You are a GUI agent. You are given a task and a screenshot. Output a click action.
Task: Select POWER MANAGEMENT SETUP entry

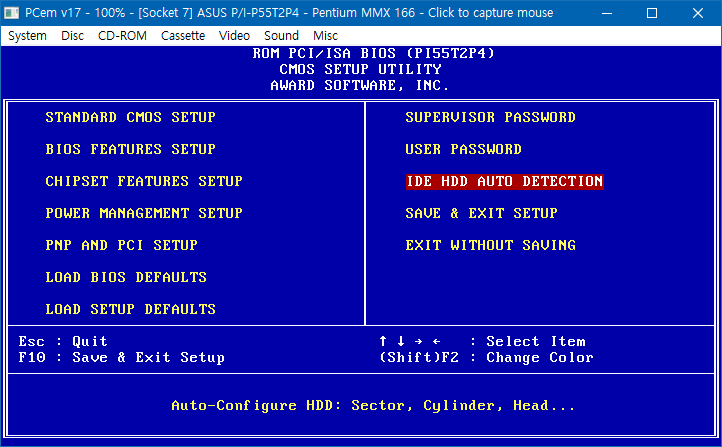[x=144, y=213]
